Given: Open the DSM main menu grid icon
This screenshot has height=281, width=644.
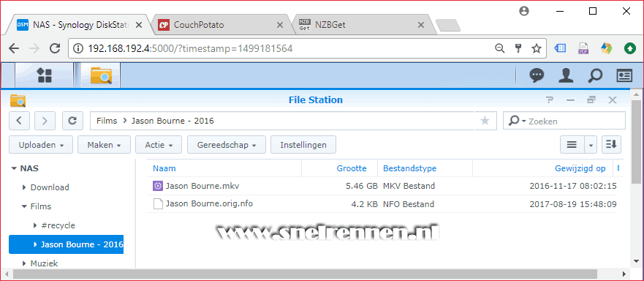Looking at the screenshot, I should pyautogui.click(x=44, y=75).
